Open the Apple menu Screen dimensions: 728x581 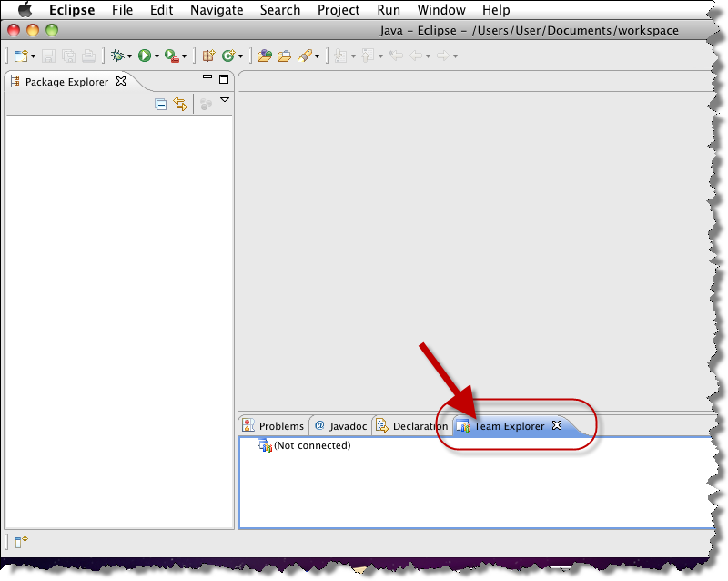pyautogui.click(x=25, y=9)
